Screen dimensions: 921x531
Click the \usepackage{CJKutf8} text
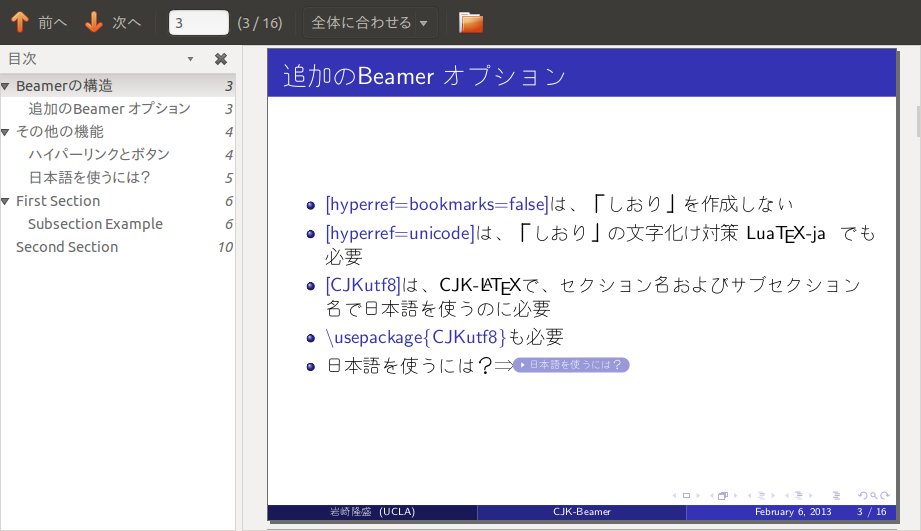click(415, 337)
